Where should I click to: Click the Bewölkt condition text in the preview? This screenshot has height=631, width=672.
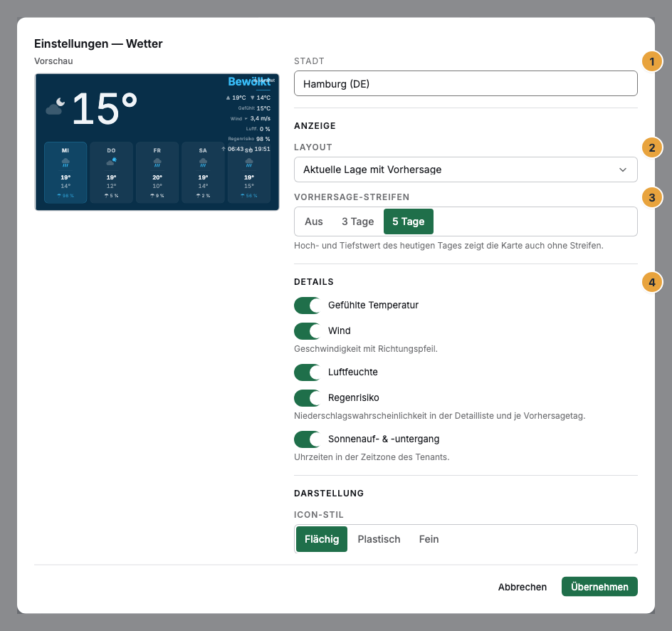pos(249,81)
